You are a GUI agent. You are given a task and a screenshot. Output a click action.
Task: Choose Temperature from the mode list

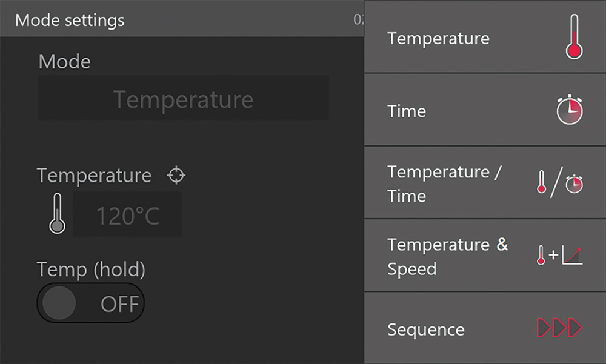(x=438, y=38)
